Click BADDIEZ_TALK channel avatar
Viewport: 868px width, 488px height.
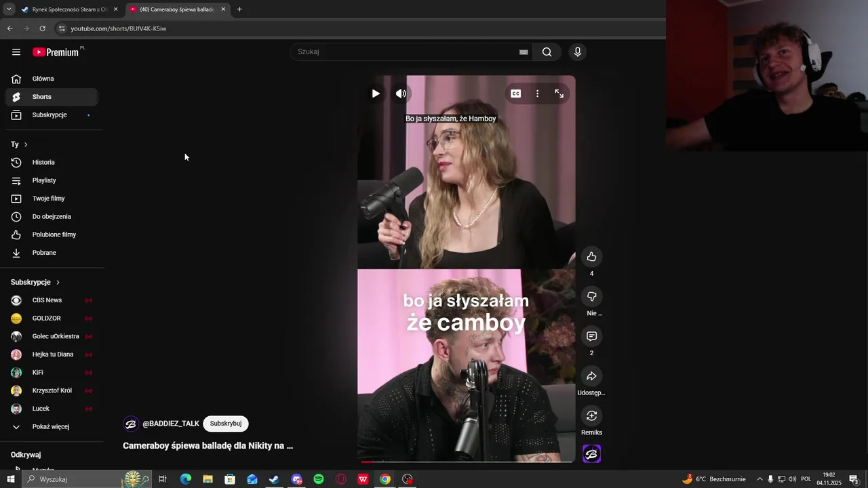(131, 424)
